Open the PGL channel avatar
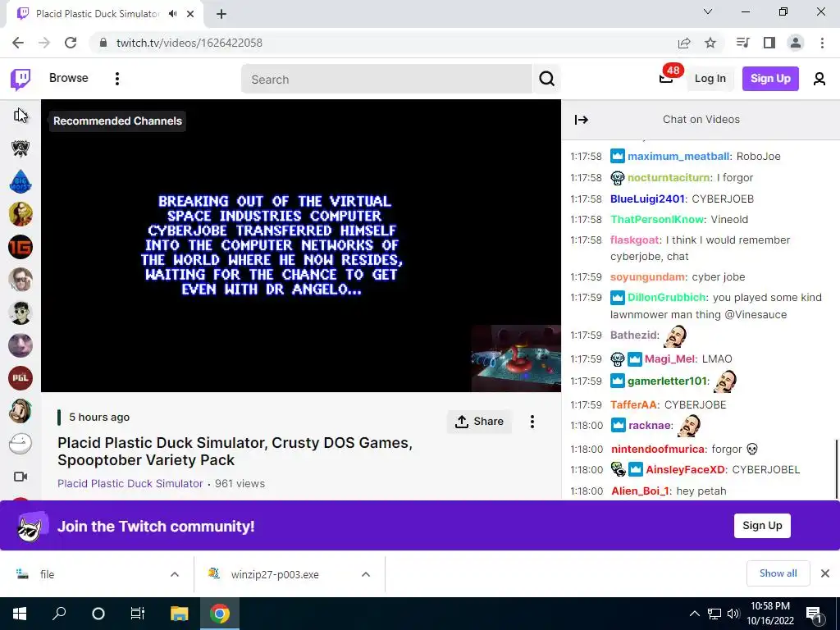The width and height of the screenshot is (840, 630). [x=21, y=378]
